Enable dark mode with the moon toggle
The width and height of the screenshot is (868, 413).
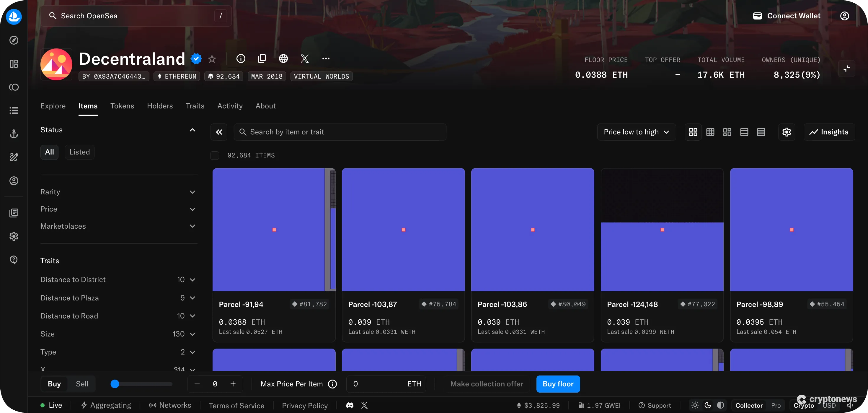coord(708,405)
